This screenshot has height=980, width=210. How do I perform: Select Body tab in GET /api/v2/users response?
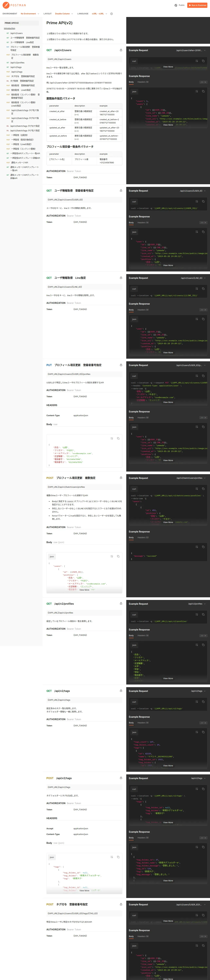(131, 82)
